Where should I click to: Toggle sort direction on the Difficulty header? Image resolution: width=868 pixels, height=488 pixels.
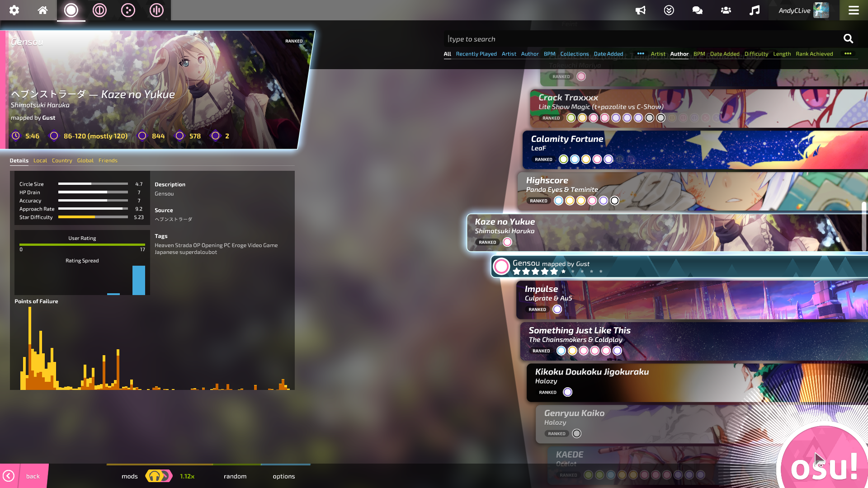coord(756,54)
